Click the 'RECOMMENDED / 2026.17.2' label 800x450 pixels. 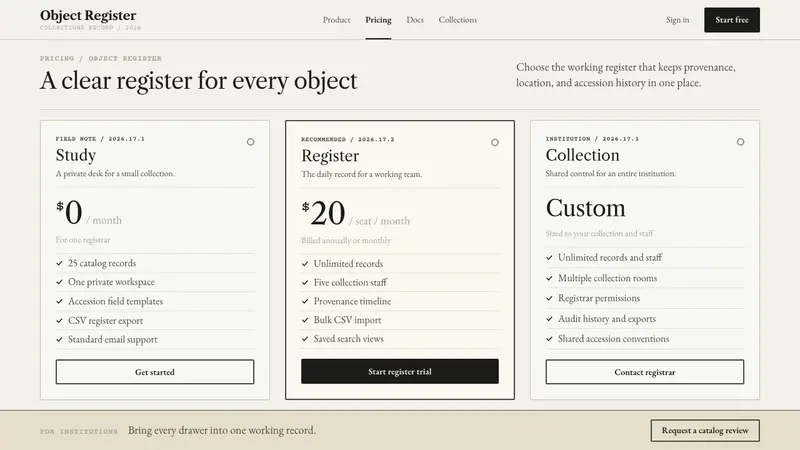tap(347, 139)
